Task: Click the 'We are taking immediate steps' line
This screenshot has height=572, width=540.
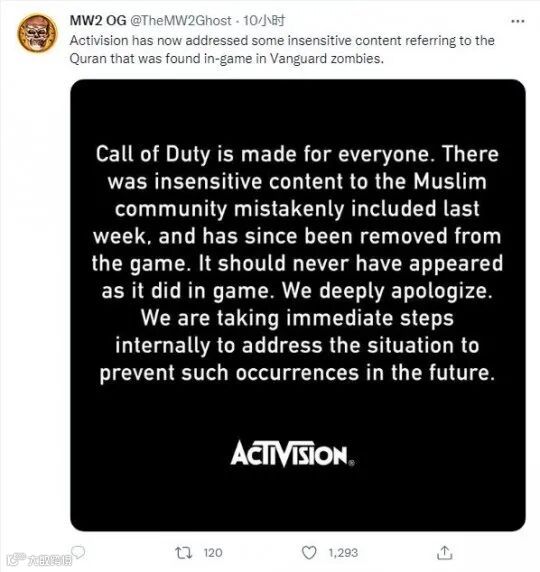Action: 297,318
